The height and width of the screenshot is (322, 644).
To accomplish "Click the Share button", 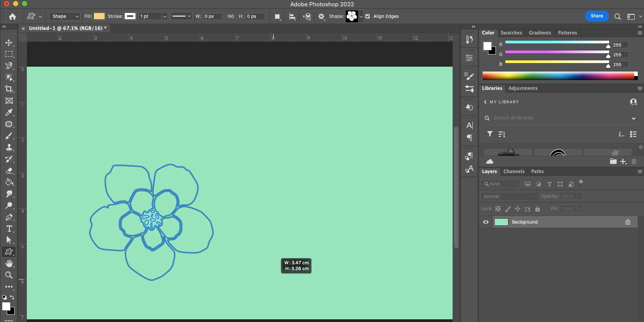I will (597, 16).
